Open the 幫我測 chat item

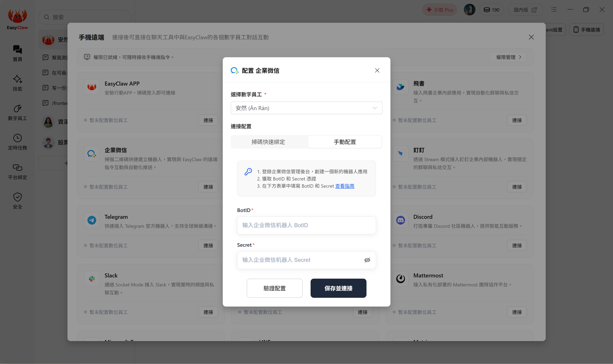point(55,57)
